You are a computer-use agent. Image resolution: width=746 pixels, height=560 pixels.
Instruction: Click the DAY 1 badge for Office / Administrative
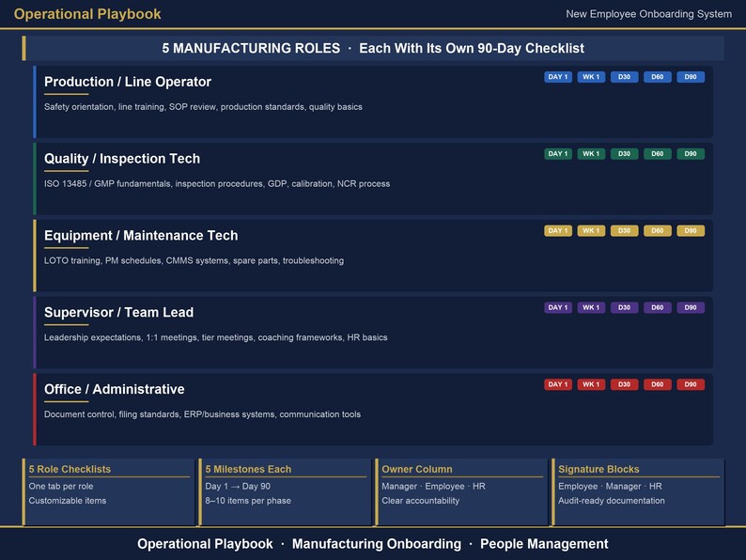pos(558,384)
